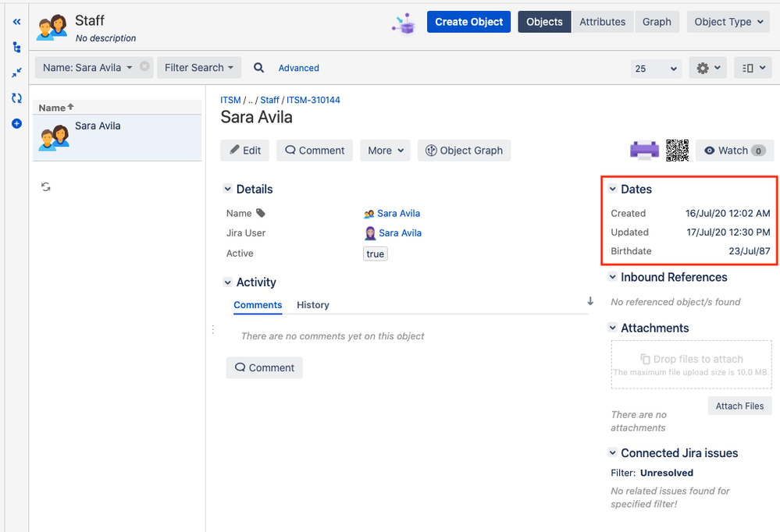780x532 pixels.
Task: Change the Unresolved issues filter
Action: coord(667,473)
